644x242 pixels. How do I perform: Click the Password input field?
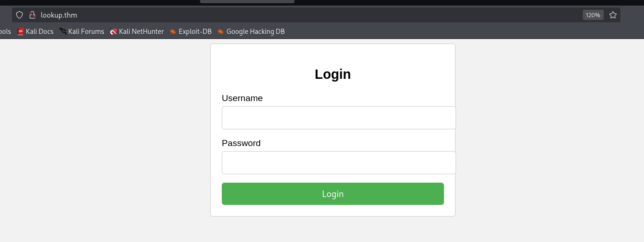click(339, 163)
